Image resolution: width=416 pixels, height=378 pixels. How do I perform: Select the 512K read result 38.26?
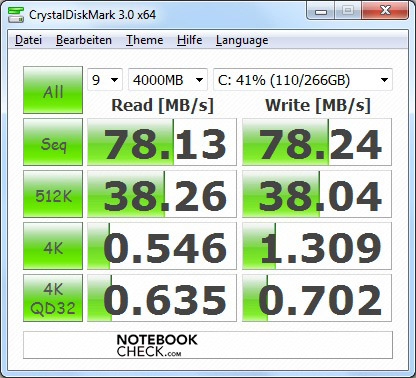162,194
